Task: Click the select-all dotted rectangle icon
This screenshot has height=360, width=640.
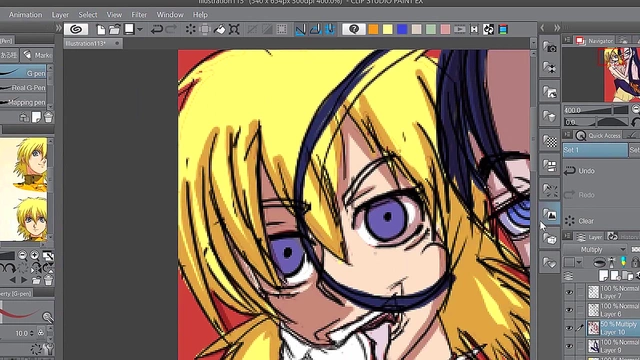Action: pyautogui.click(x=282, y=29)
